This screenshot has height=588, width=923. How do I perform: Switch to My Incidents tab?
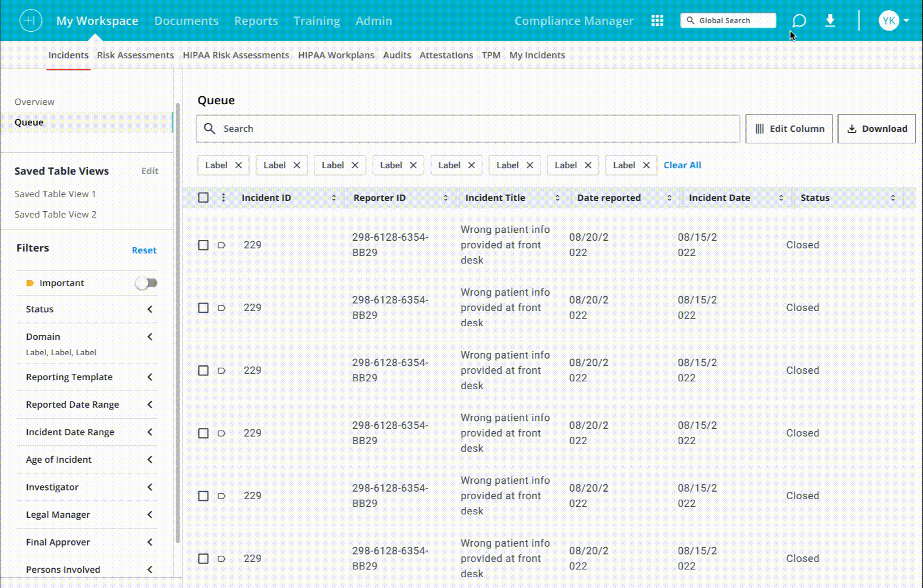coord(537,55)
